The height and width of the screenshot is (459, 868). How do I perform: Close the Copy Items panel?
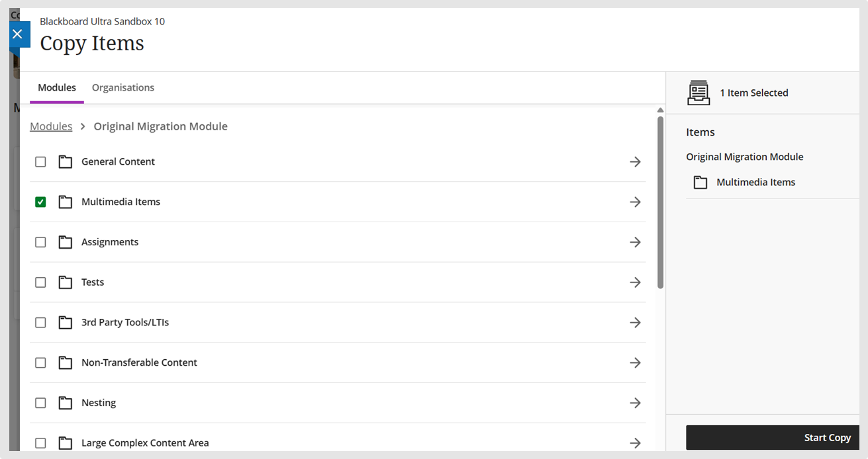(x=18, y=34)
